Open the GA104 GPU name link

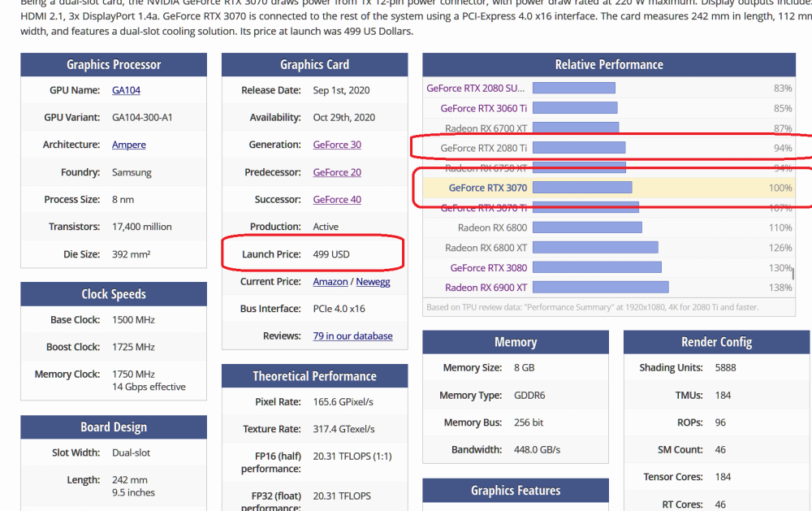tap(126, 90)
